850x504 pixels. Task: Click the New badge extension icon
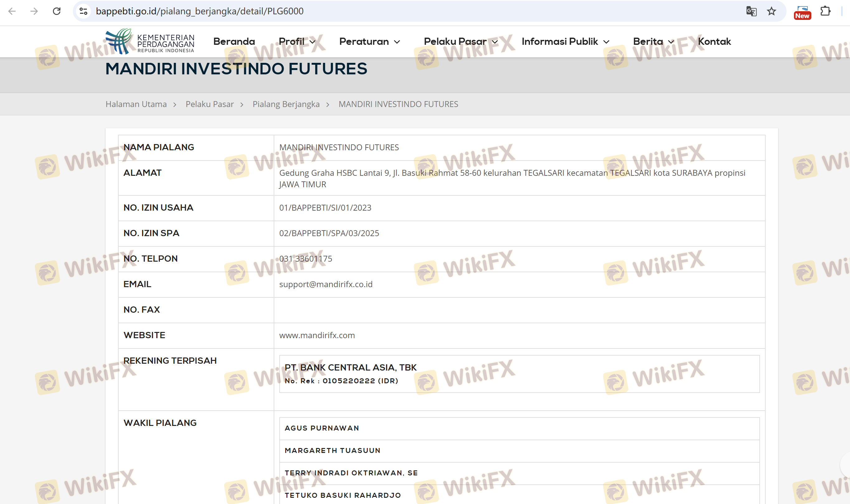802,12
